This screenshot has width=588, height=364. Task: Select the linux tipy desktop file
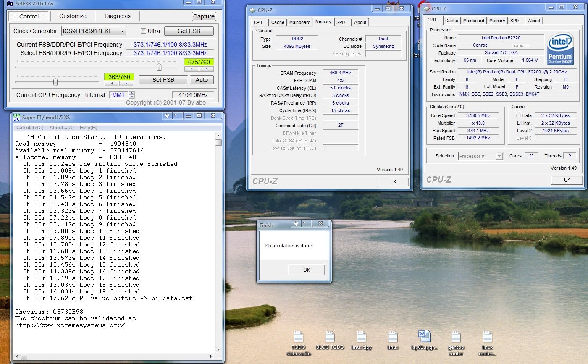(x=362, y=340)
